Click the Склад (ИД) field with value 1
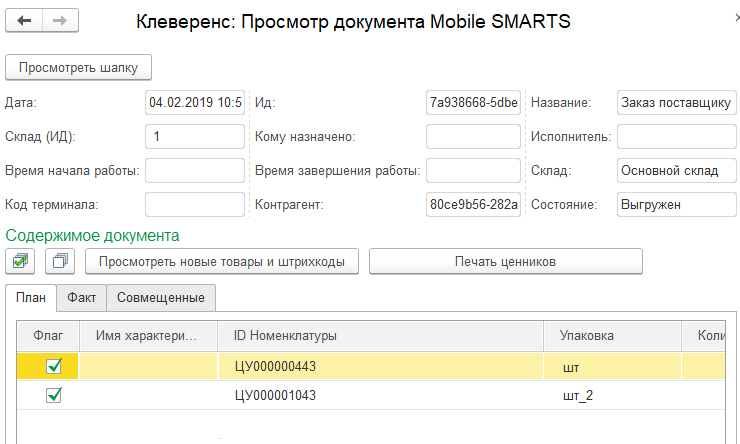 tap(195, 136)
